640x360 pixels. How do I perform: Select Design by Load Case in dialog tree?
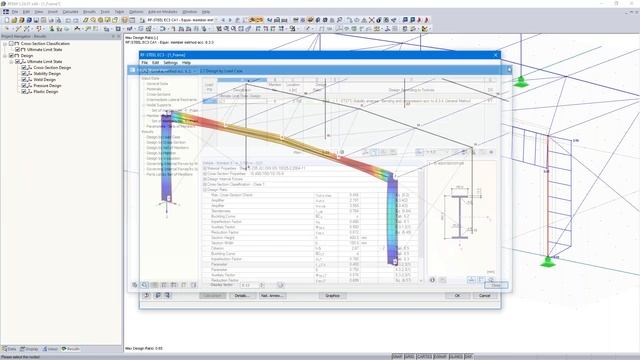tap(163, 137)
